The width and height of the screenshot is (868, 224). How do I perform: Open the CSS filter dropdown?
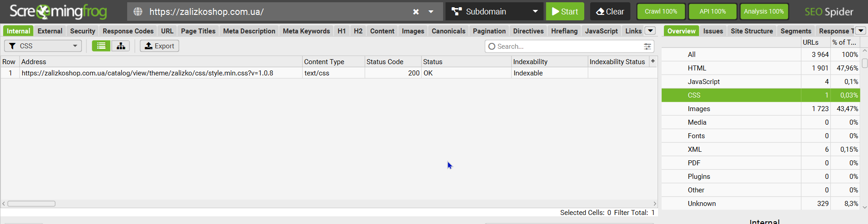tap(43, 46)
